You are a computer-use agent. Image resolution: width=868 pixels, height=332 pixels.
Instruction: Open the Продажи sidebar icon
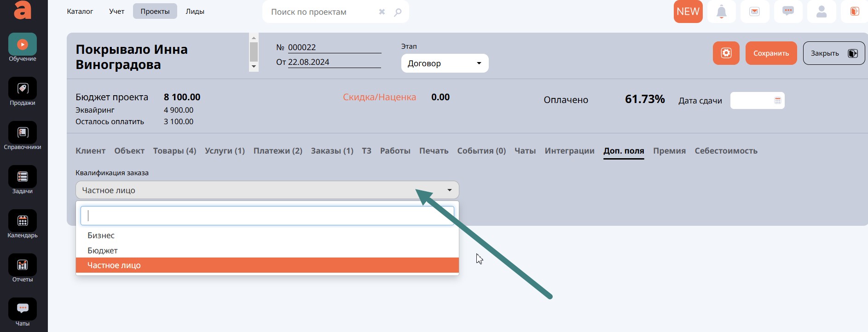click(x=22, y=89)
